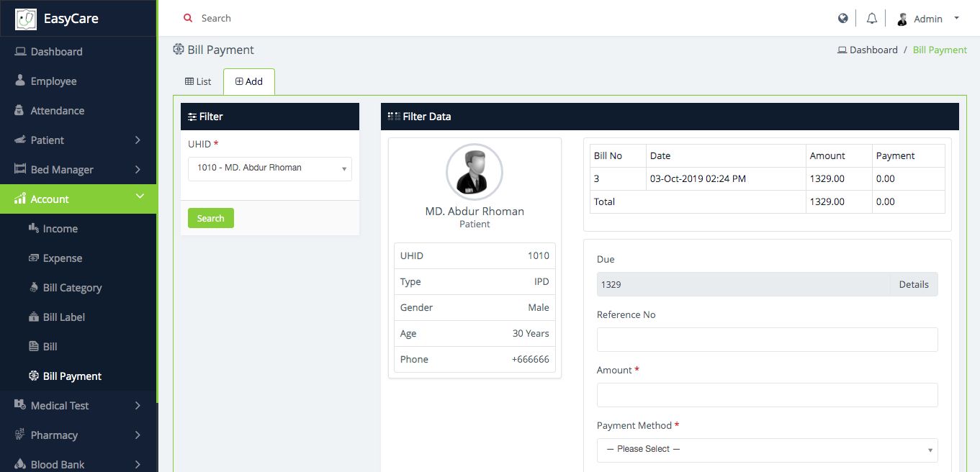Click the EasyCare logo icon
Viewport: 980px width, 472px height.
click(26, 19)
